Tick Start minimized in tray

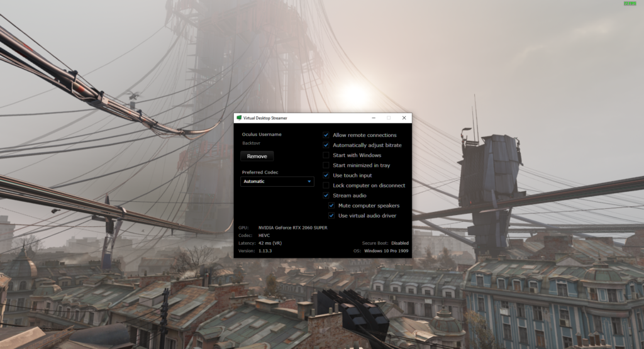pyautogui.click(x=326, y=165)
